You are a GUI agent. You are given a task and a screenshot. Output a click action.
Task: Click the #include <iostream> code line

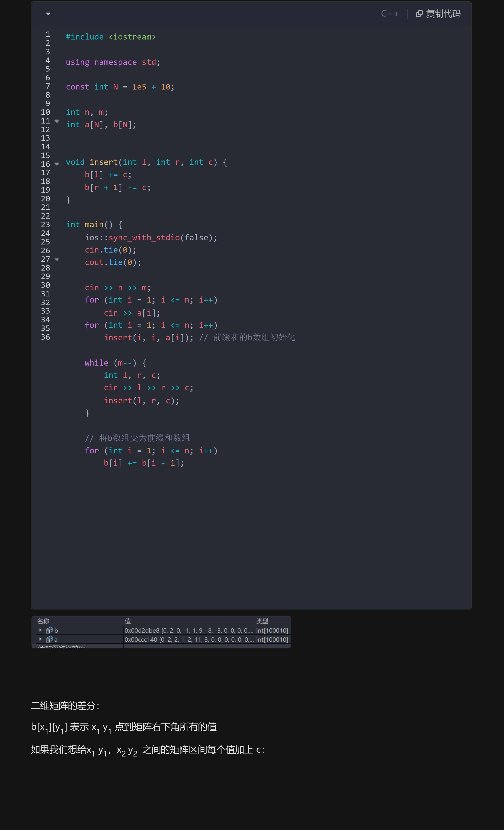coord(111,37)
